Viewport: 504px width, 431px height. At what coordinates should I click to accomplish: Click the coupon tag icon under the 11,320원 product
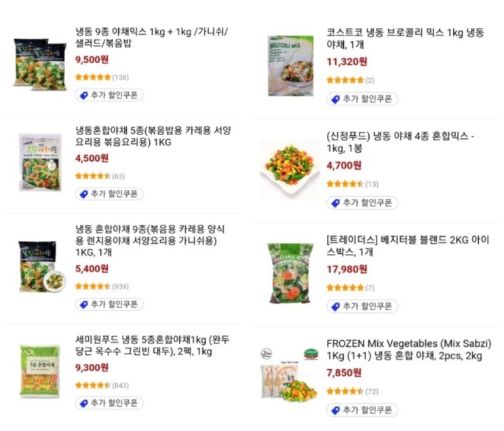(334, 99)
